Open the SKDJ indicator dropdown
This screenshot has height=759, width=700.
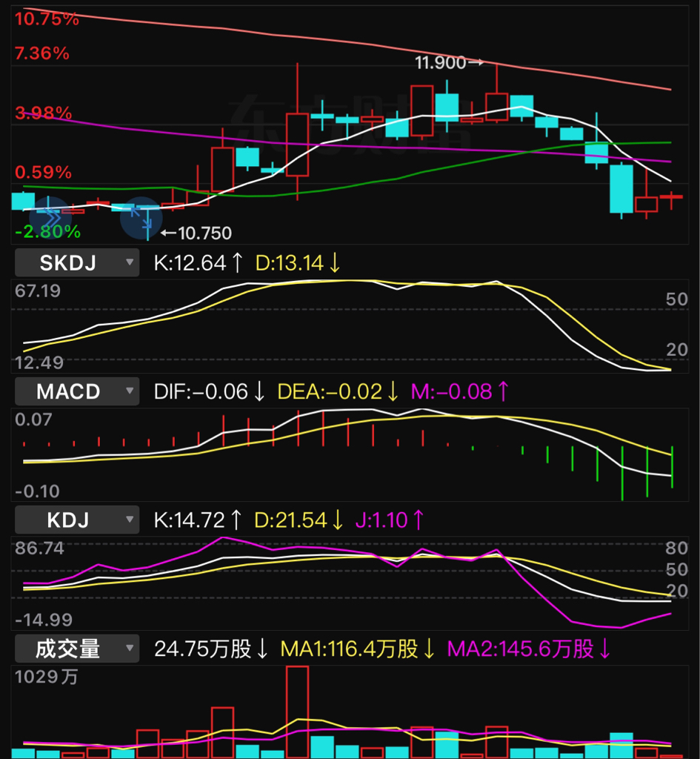pyautogui.click(x=77, y=263)
